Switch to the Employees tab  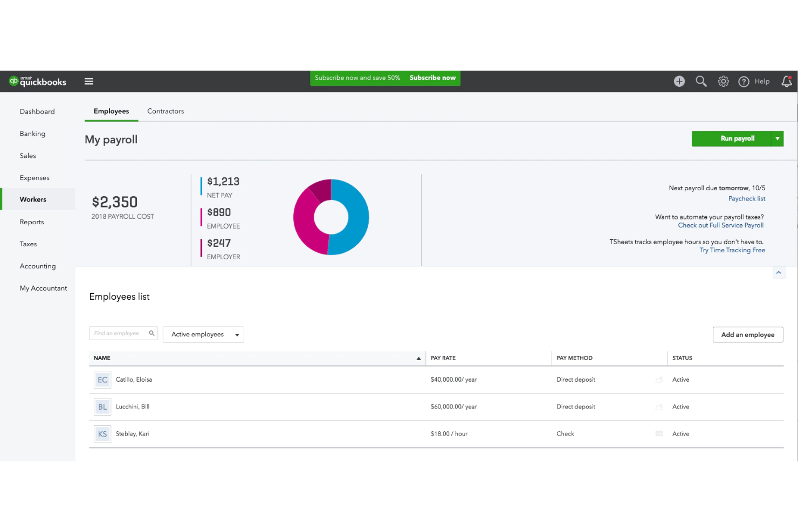[111, 111]
